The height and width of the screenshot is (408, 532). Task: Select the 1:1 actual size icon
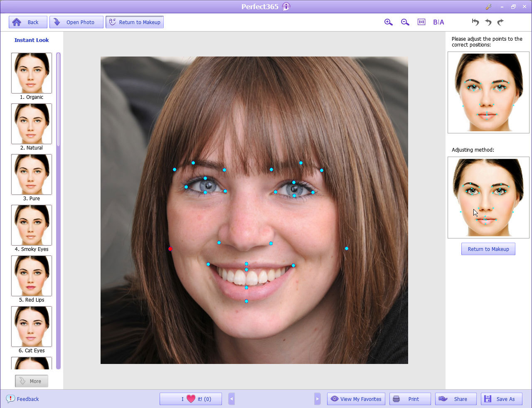[x=421, y=22]
